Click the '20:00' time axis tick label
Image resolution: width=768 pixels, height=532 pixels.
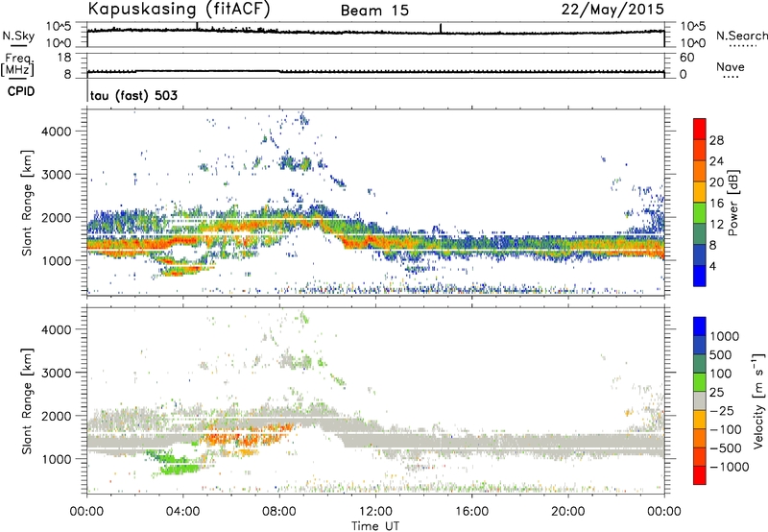point(568,512)
